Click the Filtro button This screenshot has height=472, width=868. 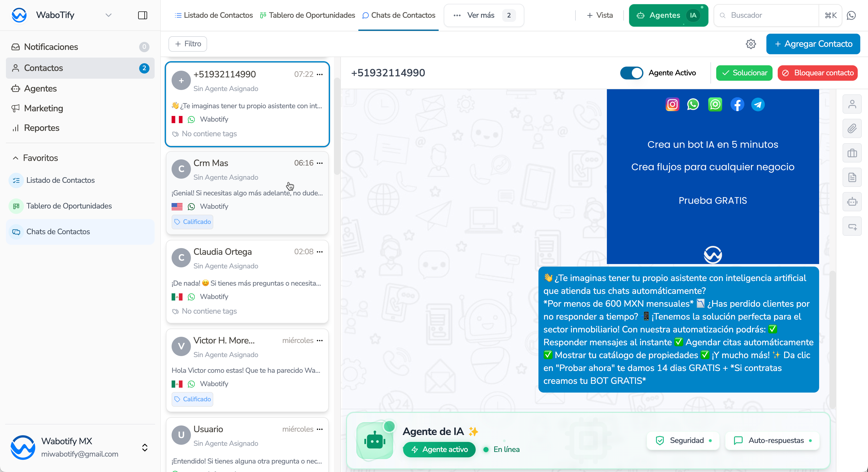(188, 44)
